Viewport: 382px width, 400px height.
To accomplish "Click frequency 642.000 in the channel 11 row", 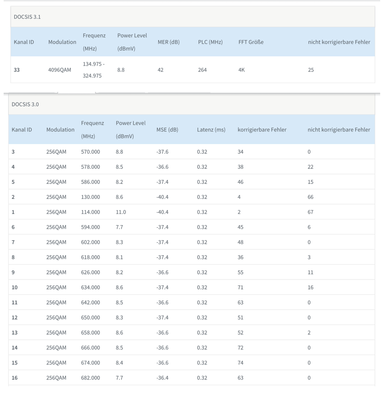I will (x=90, y=303).
